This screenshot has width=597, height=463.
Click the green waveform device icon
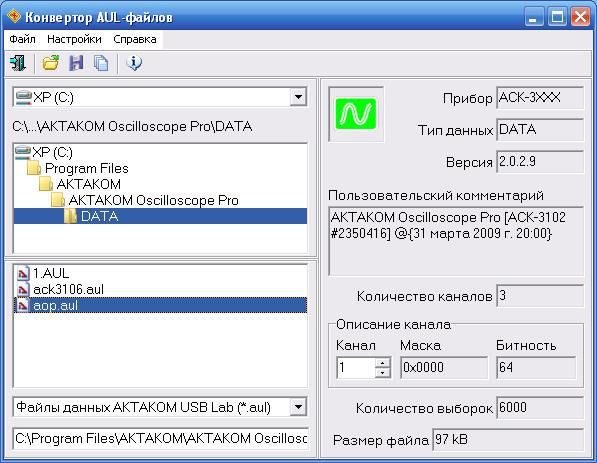(x=356, y=114)
